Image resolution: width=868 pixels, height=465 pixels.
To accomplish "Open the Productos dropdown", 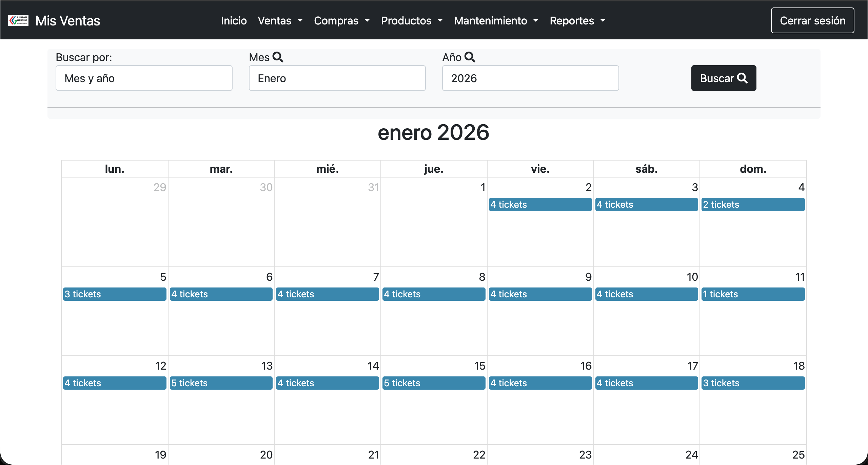I will point(412,21).
